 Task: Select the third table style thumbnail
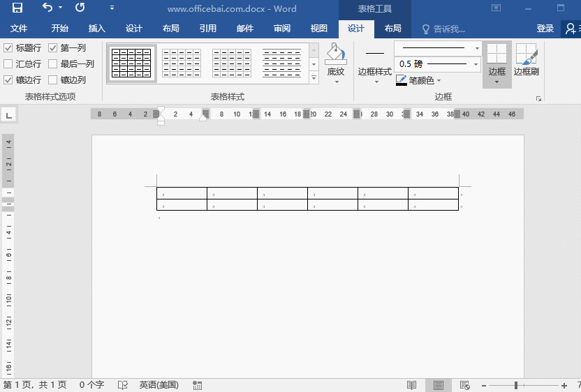pos(232,63)
